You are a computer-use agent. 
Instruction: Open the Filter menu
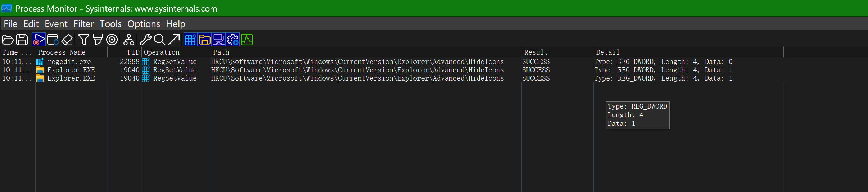83,24
